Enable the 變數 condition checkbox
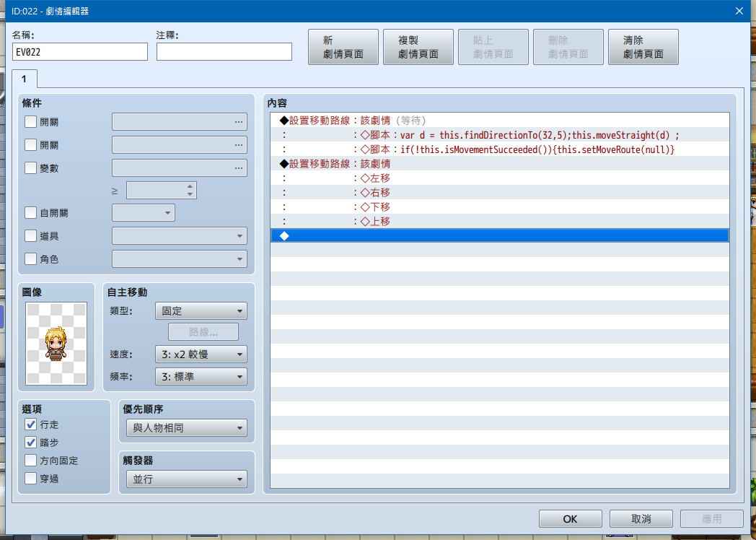 pyautogui.click(x=30, y=168)
